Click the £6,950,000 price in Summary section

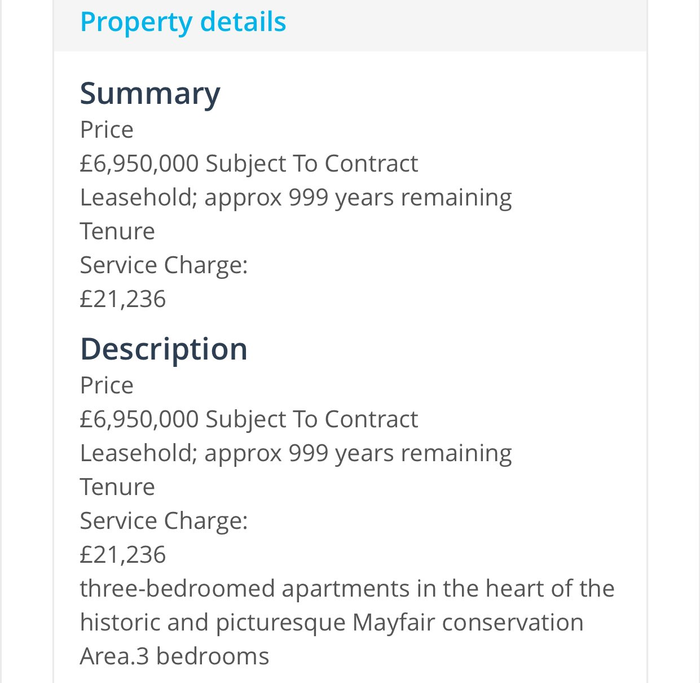(x=140, y=163)
